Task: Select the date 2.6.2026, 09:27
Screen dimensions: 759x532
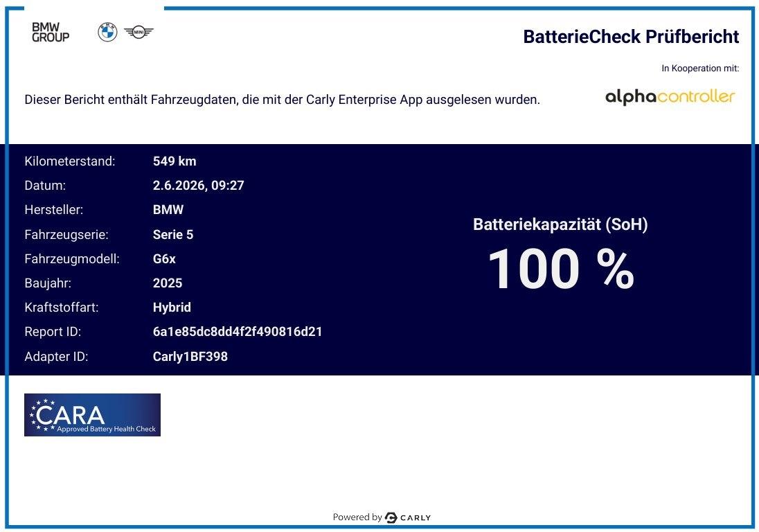Action: (199, 186)
